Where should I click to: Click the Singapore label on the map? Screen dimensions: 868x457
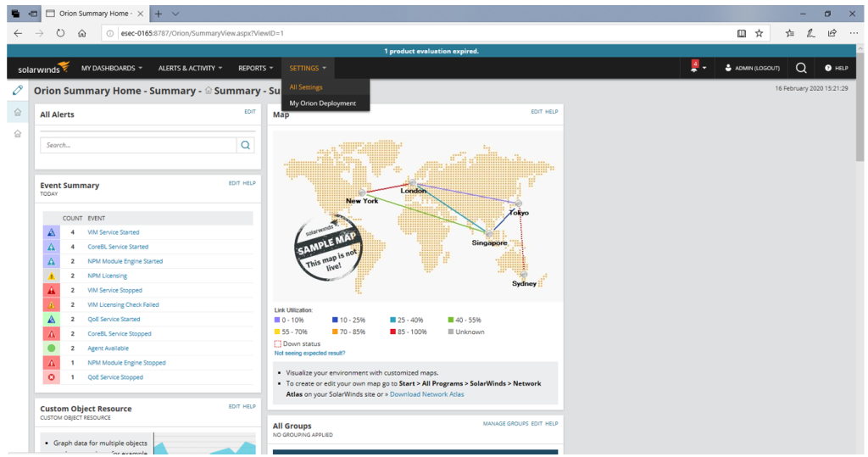[489, 242]
